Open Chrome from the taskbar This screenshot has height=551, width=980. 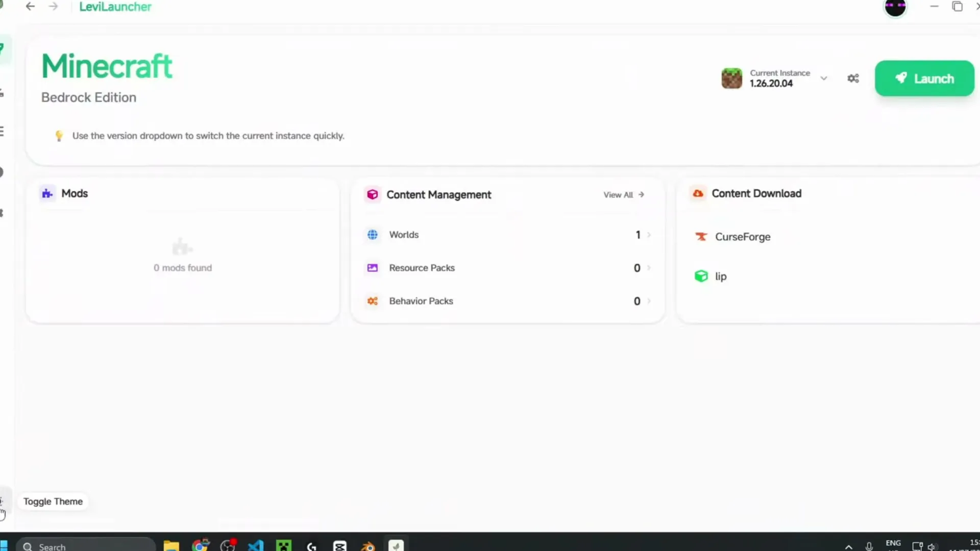coord(200,546)
